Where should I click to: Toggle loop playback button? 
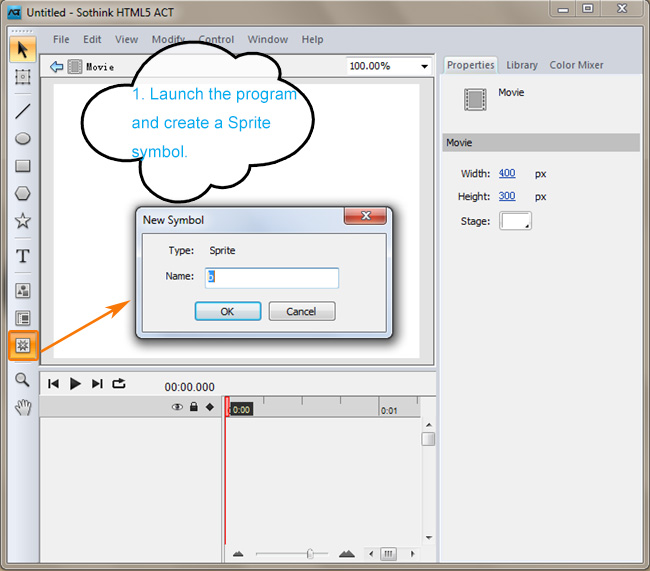point(119,384)
